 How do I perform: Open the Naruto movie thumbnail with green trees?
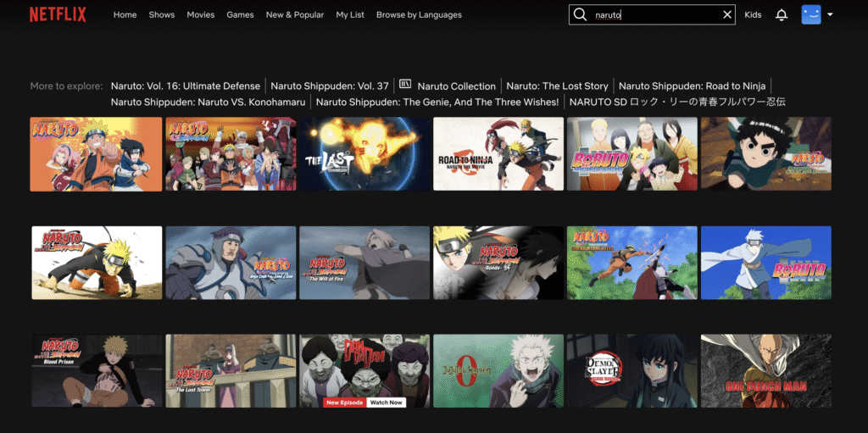point(632,263)
